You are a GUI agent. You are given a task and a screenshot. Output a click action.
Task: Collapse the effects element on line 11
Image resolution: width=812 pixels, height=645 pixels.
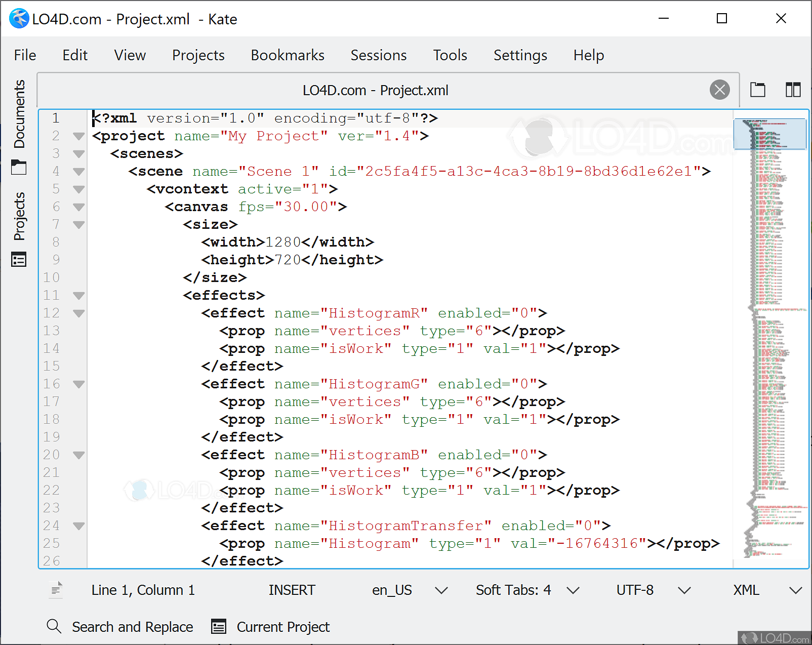click(x=78, y=296)
